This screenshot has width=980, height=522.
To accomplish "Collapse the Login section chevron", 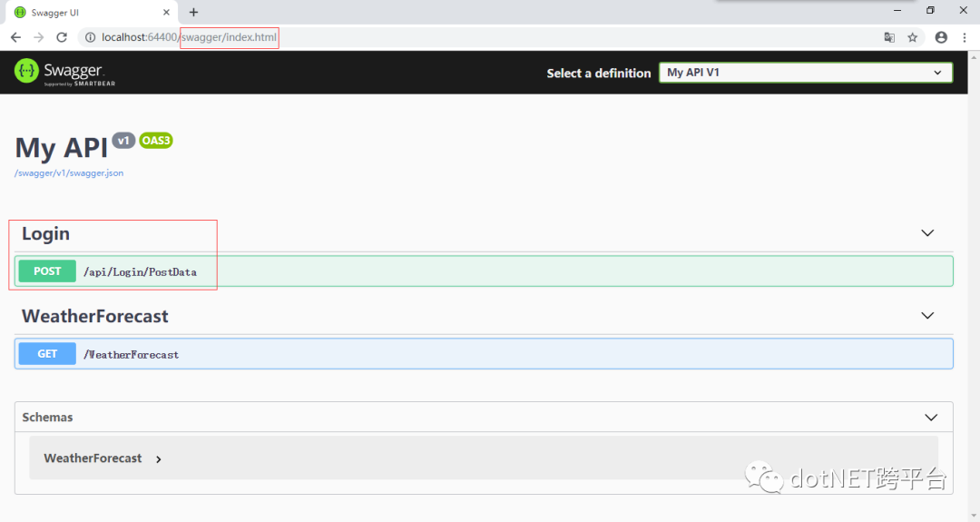I will pyautogui.click(x=927, y=233).
